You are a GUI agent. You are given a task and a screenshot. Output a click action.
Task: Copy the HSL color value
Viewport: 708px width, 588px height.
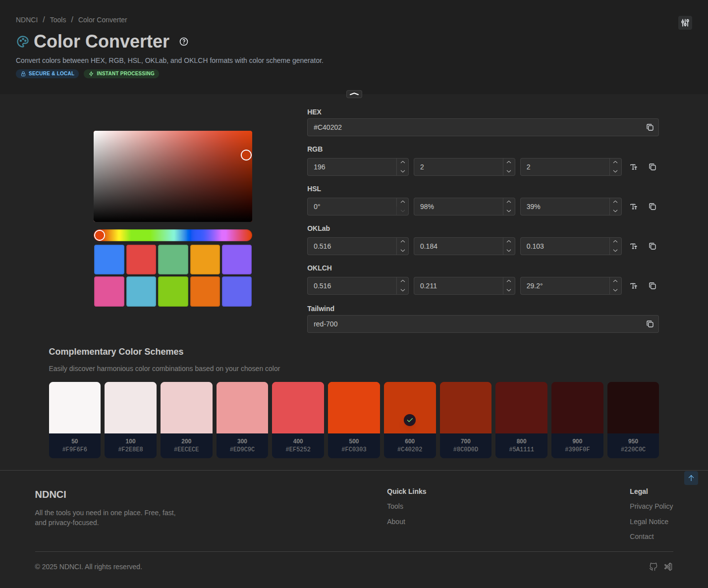pos(652,207)
